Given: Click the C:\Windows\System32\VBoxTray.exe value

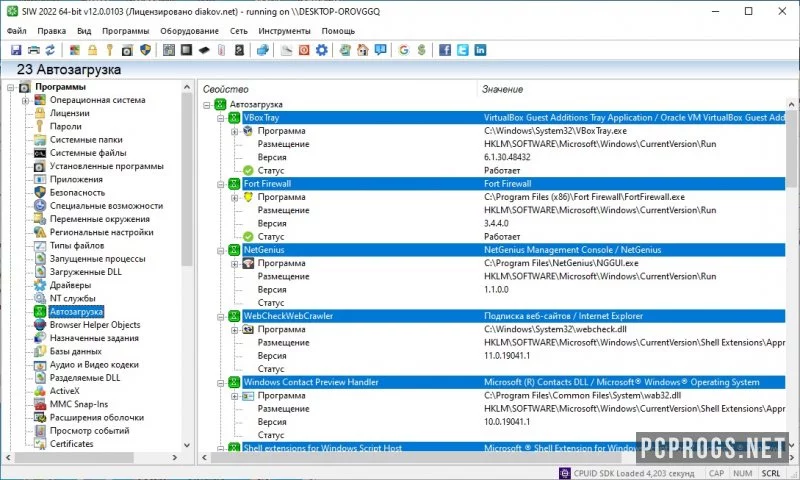Looking at the screenshot, I should click(x=555, y=131).
